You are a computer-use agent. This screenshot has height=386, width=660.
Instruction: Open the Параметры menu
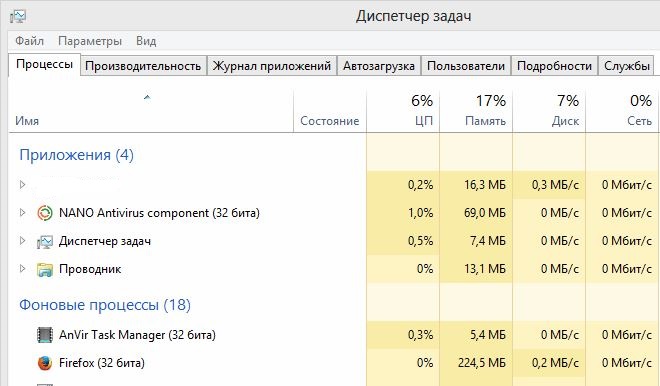pos(90,41)
